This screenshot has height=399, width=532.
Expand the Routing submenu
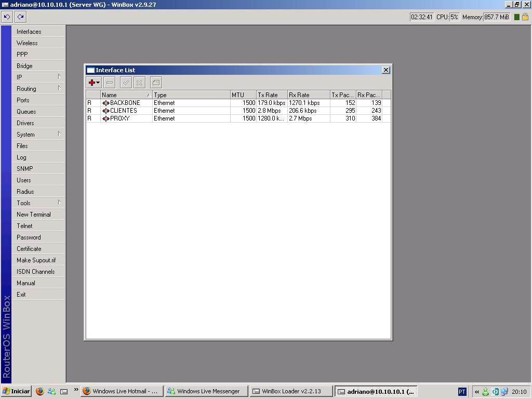38,88
